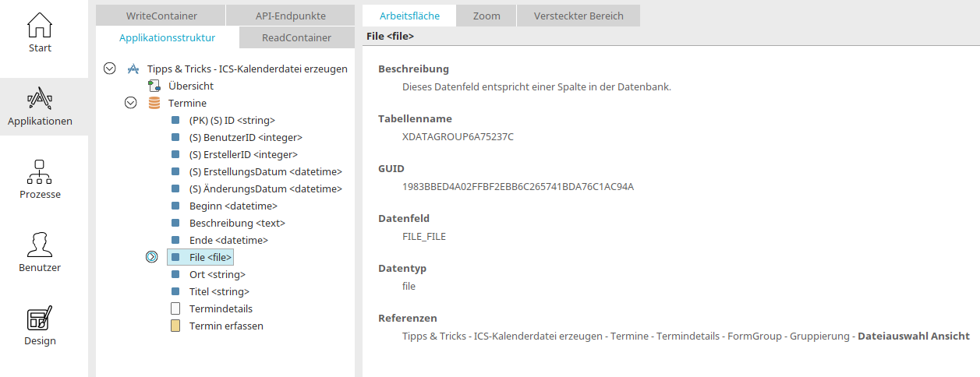Open the Prozesse module icon
Viewport: 980px width, 377px height.
(40, 172)
